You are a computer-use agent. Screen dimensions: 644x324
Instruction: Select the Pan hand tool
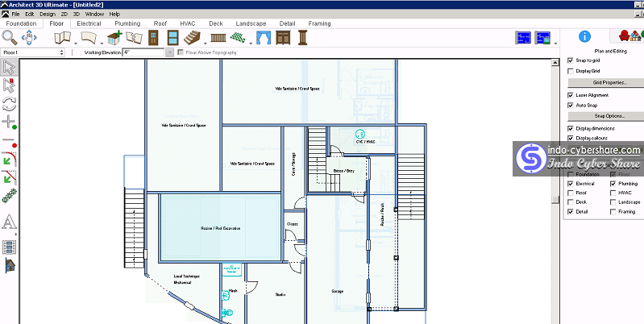(29, 38)
